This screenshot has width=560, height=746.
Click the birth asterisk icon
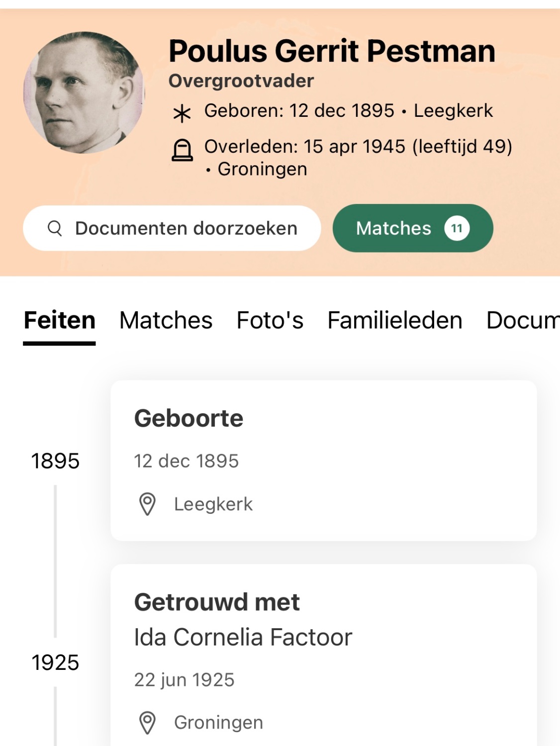click(x=182, y=113)
